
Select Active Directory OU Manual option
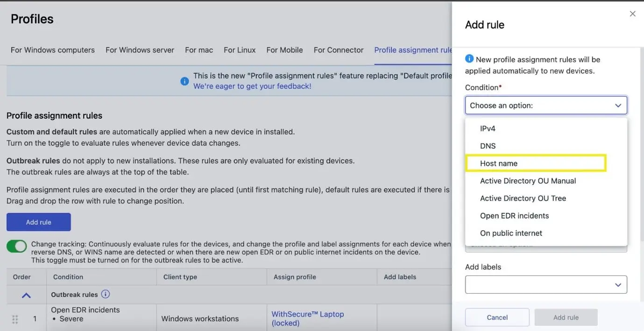546,181
